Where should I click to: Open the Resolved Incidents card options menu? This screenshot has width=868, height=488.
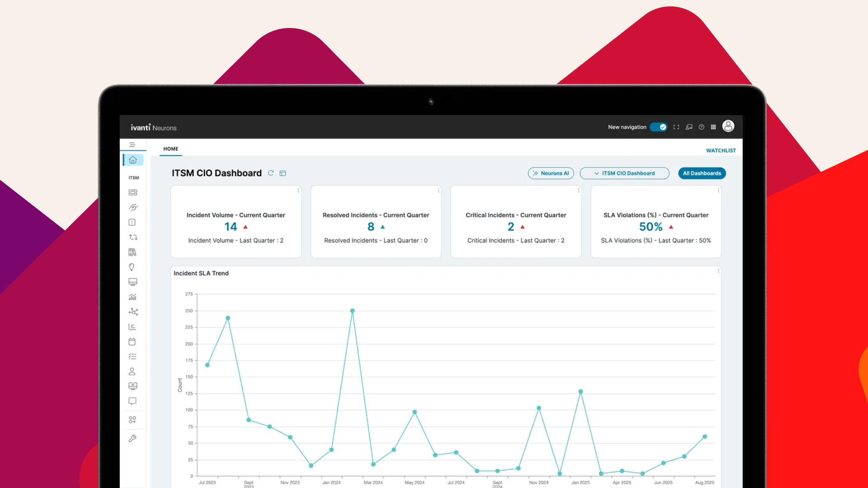pyautogui.click(x=439, y=190)
